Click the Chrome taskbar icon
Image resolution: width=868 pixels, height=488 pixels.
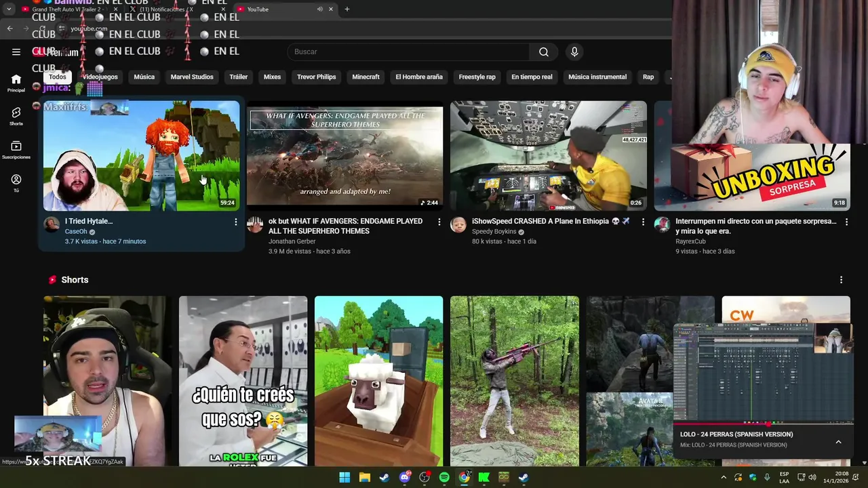tap(465, 477)
